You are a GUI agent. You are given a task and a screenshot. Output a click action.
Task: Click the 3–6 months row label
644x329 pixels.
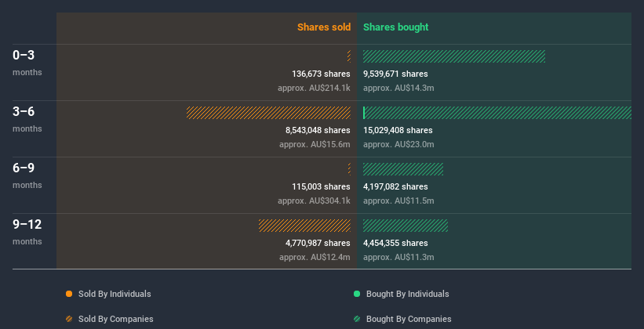(x=27, y=119)
